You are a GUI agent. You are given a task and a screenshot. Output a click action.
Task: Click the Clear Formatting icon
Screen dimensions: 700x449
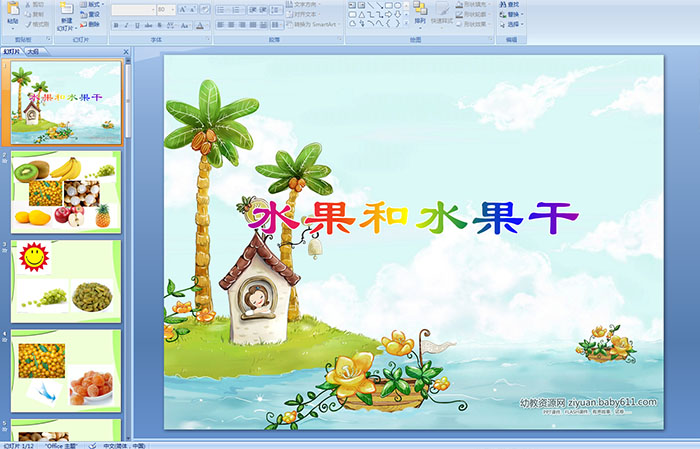[205, 9]
